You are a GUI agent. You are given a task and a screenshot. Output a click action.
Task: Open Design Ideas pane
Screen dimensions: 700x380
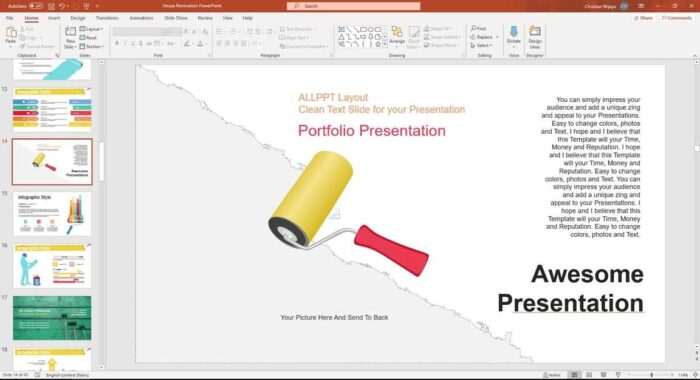(535, 37)
